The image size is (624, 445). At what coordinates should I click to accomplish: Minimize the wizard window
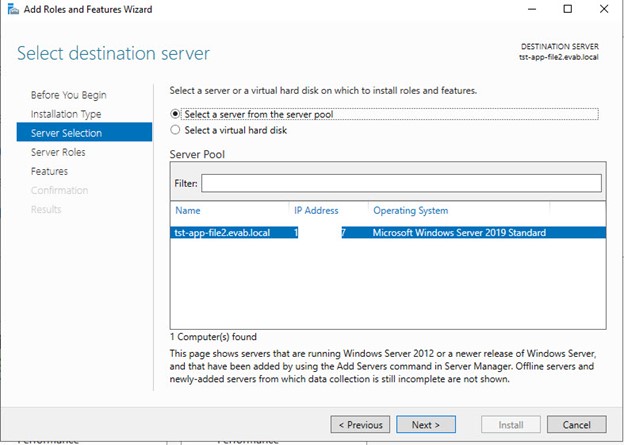(x=532, y=9)
